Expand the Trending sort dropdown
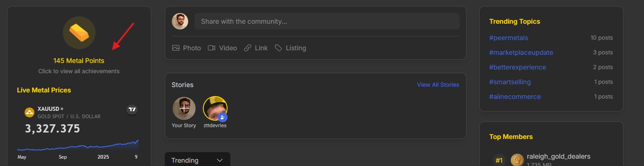 (x=198, y=160)
